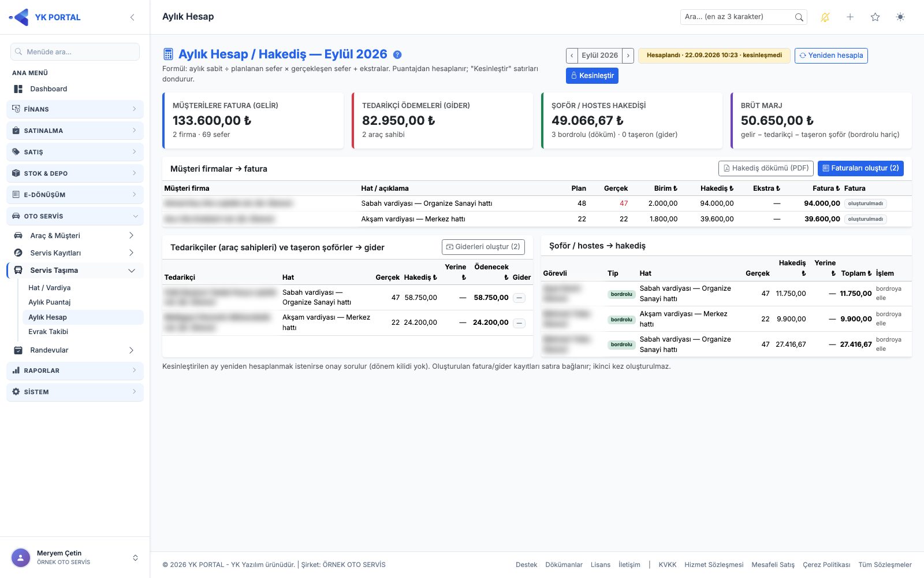The width and height of the screenshot is (924, 578).
Task: Expand the SİSTEM menu section
Action: (x=75, y=392)
